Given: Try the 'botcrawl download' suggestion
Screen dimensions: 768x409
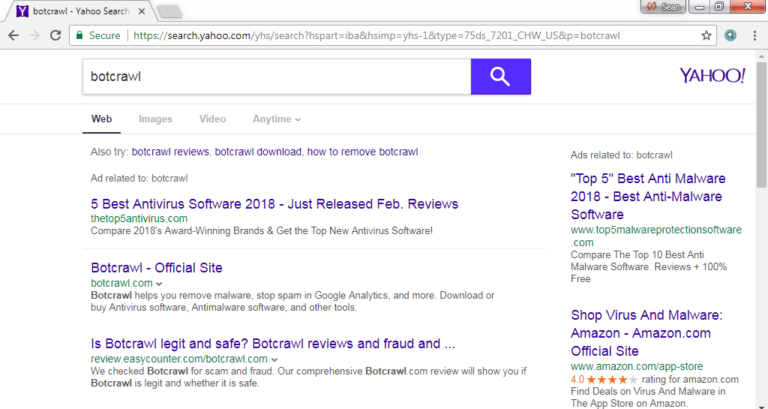Looking at the screenshot, I should click(x=258, y=152).
